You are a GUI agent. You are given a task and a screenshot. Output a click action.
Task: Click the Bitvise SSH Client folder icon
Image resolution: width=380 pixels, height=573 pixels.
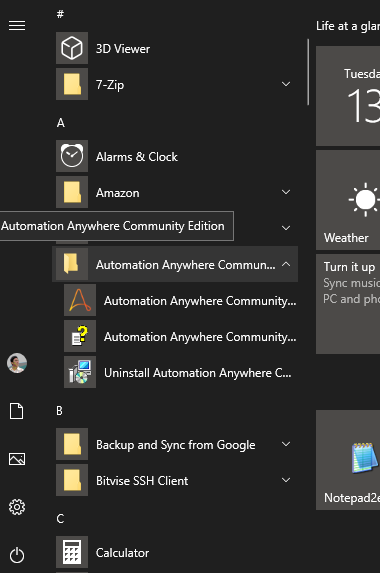(72, 480)
